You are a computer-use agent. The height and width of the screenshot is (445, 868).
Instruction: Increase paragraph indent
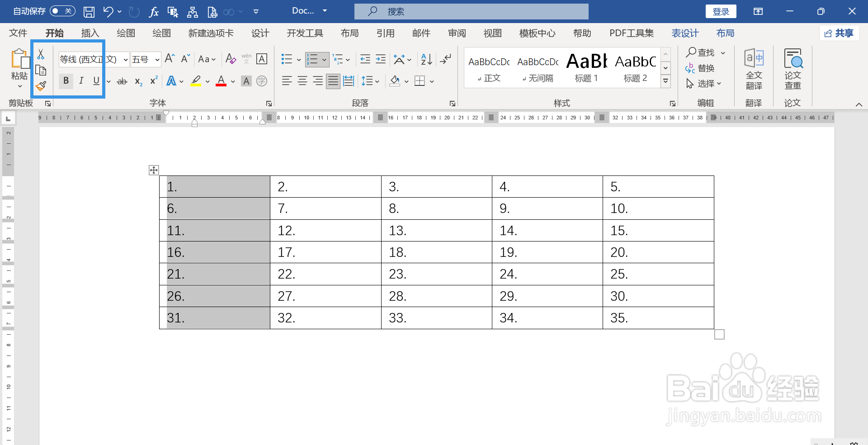381,59
